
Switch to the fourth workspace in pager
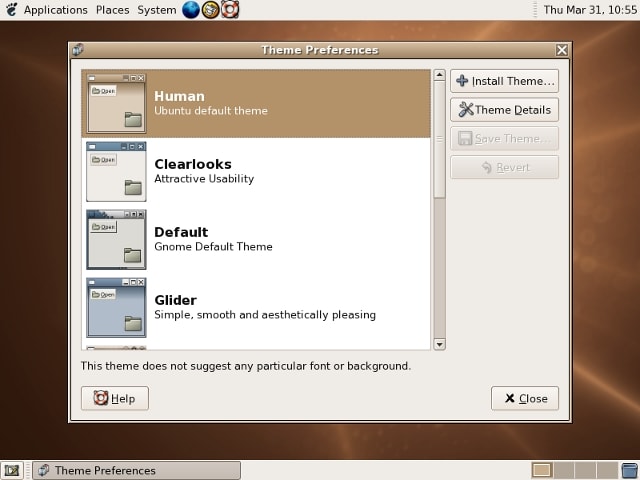click(607, 471)
